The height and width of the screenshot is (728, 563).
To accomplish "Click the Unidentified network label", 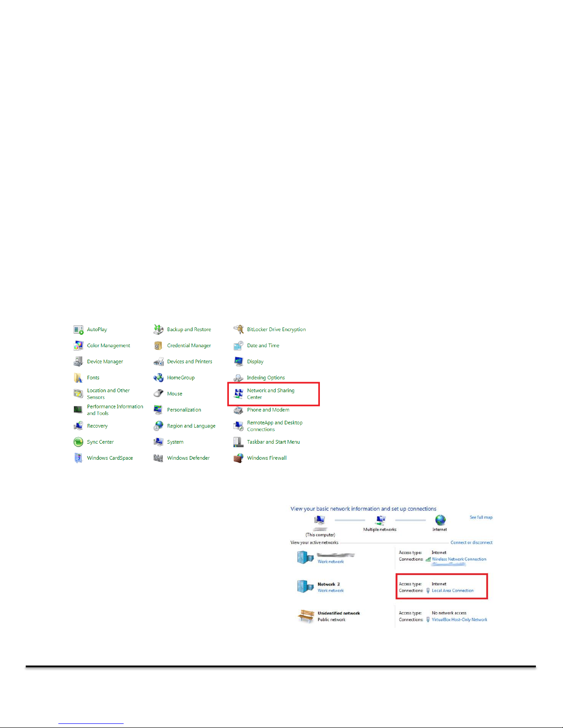I will tap(339, 613).
